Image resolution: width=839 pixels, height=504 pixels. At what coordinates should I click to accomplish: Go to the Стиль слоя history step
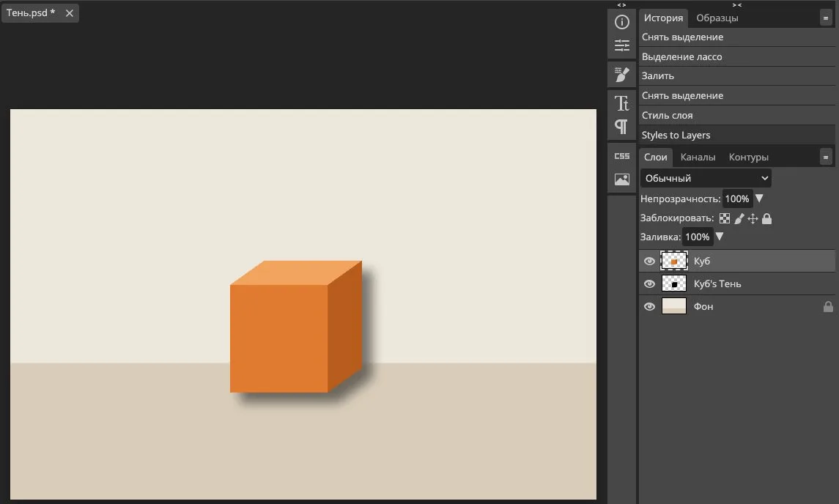pos(737,116)
